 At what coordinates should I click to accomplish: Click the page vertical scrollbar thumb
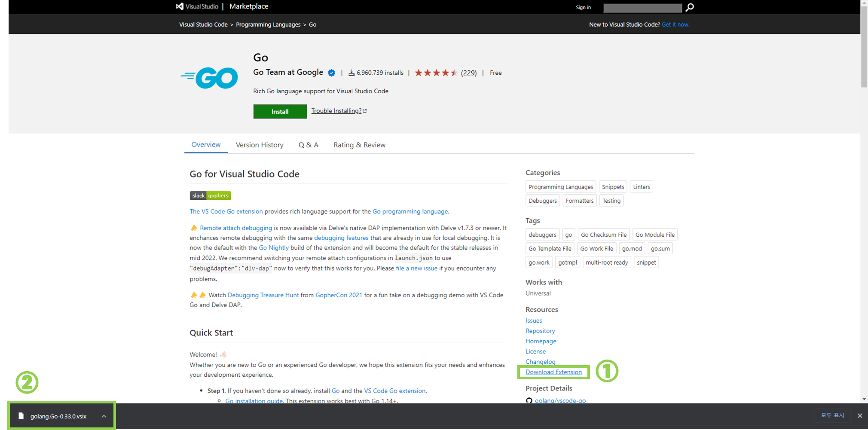pyautogui.click(x=864, y=47)
